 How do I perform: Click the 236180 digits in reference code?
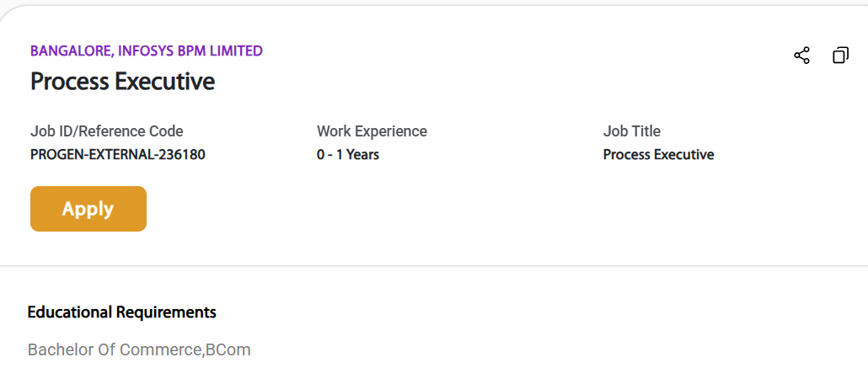coord(181,155)
